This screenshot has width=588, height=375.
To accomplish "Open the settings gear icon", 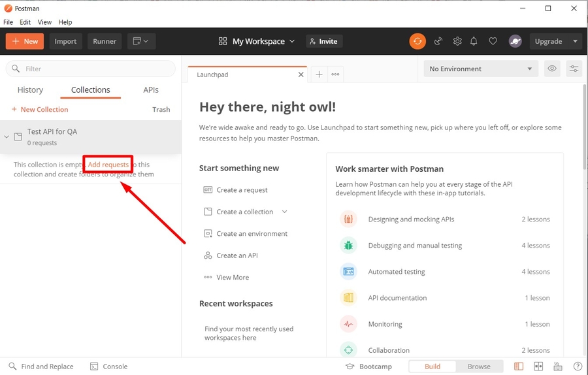I will click(x=457, y=41).
